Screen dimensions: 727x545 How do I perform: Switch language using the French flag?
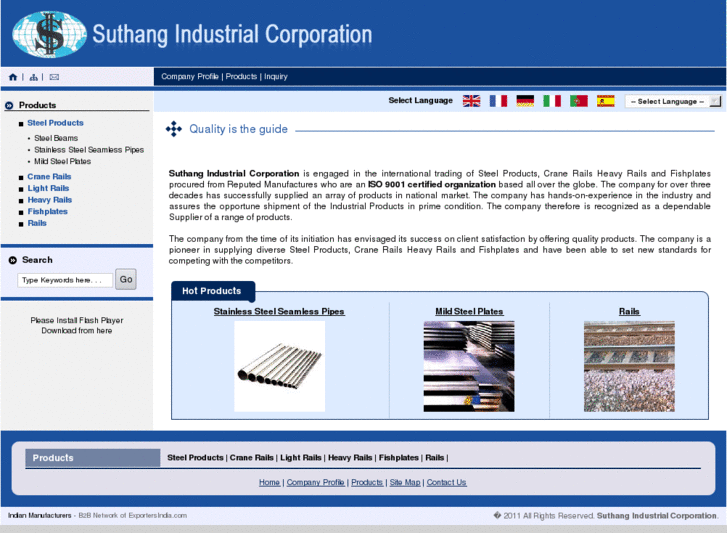498,101
